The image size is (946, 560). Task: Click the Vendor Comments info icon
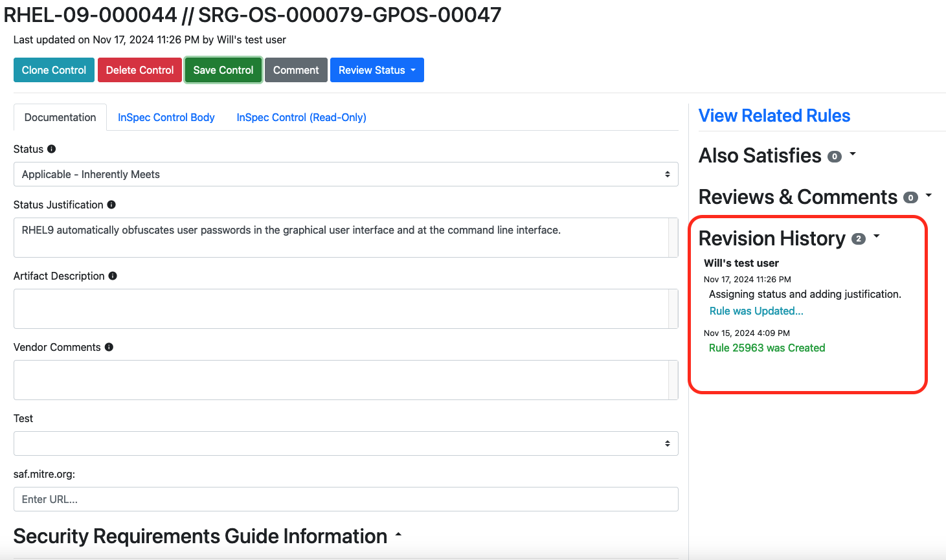pyautogui.click(x=109, y=347)
